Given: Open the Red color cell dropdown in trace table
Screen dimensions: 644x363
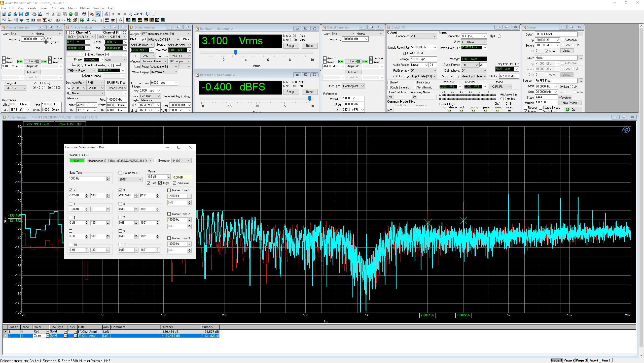Looking at the screenshot, I should tap(47, 332).
